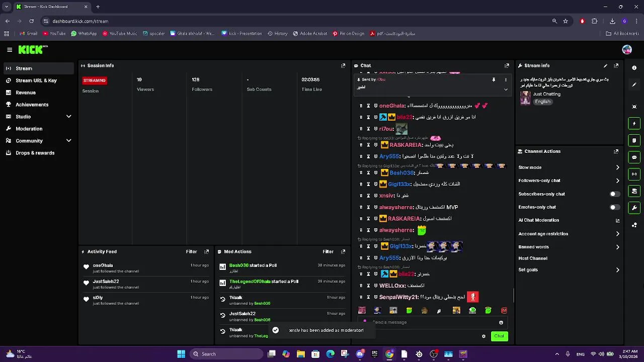The image size is (644, 362).
Task: Edit the Stream info with the pencil icon
Action: (x=605, y=66)
